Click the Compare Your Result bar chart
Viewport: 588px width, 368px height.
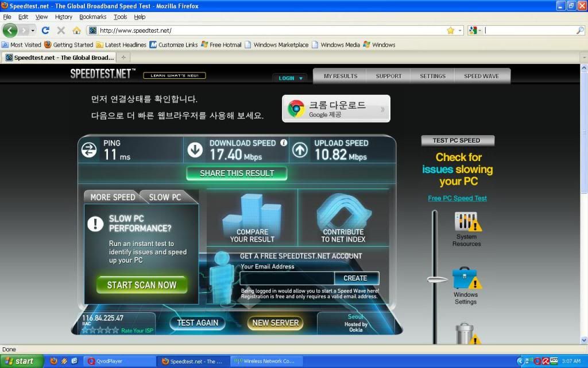click(x=252, y=218)
